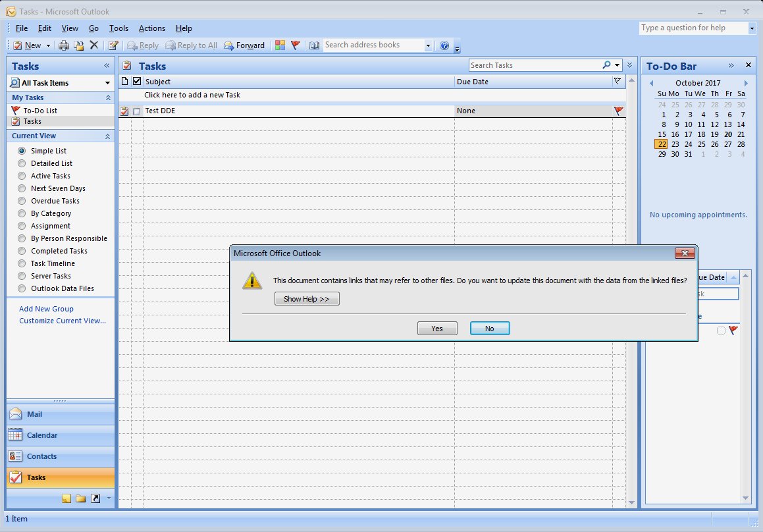Minimize the To-Do Bar chevron

[x=731, y=65]
